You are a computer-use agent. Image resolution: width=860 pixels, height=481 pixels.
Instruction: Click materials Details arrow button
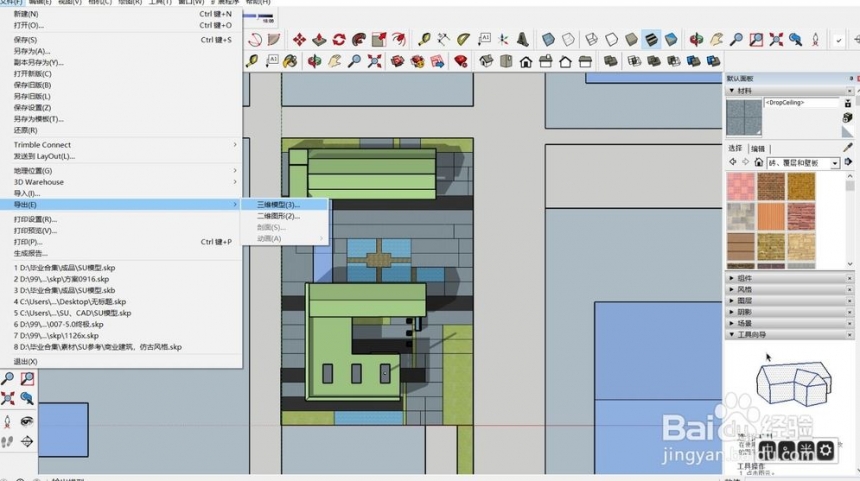pyautogui.click(x=848, y=162)
